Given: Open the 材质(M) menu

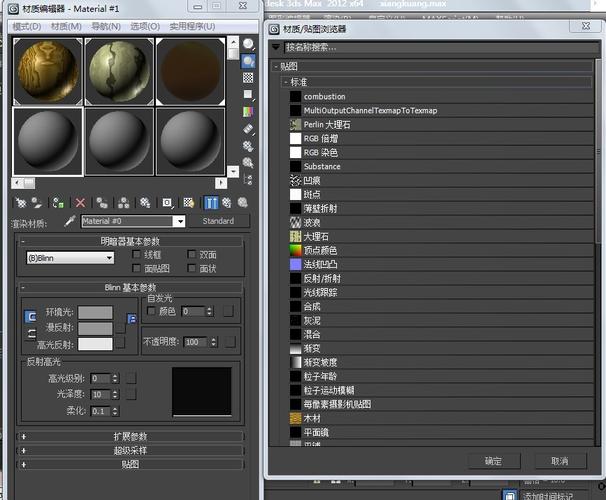Looking at the screenshot, I should 66,26.
